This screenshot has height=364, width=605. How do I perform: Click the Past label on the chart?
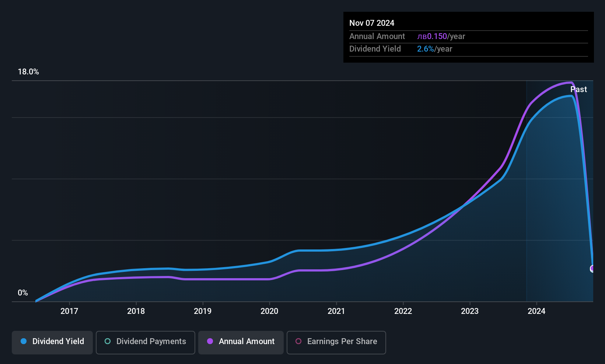(578, 90)
